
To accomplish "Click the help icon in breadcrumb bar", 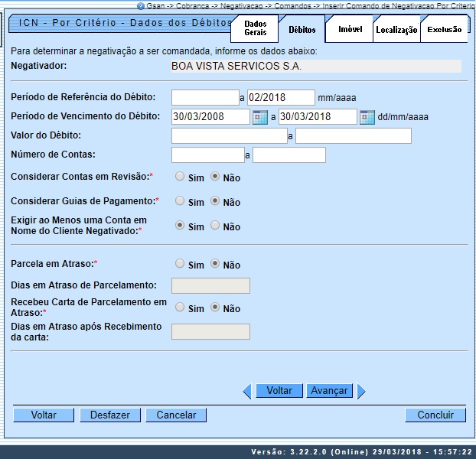I will [x=141, y=5].
